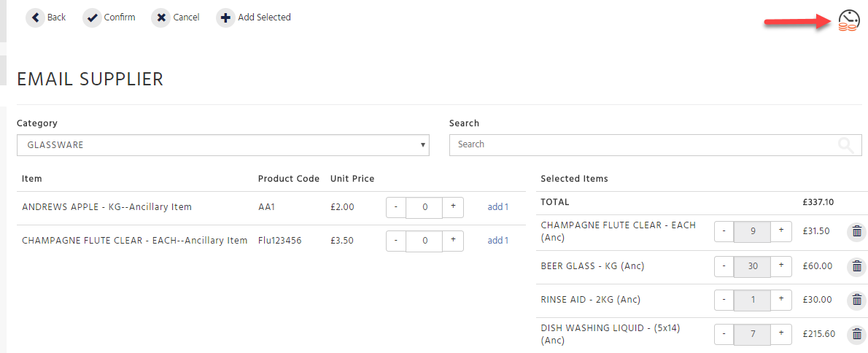This screenshot has height=353, width=868.
Task: Open the Category dropdown showing GLASSWARE
Action: click(x=223, y=145)
